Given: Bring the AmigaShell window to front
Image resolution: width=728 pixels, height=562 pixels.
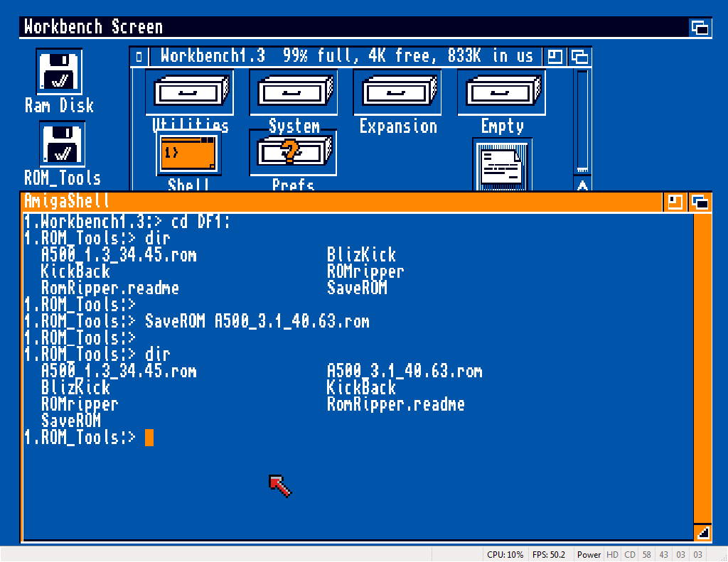Looking at the screenshot, I should pyautogui.click(x=700, y=202).
